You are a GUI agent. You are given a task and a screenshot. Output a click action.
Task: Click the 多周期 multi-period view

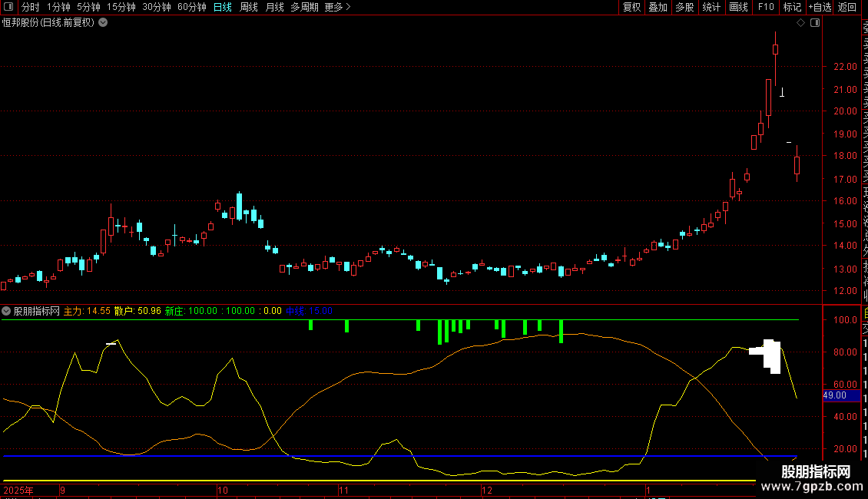tap(304, 7)
